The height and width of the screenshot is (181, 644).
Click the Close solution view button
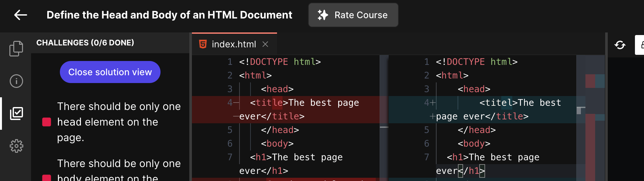pos(110,72)
